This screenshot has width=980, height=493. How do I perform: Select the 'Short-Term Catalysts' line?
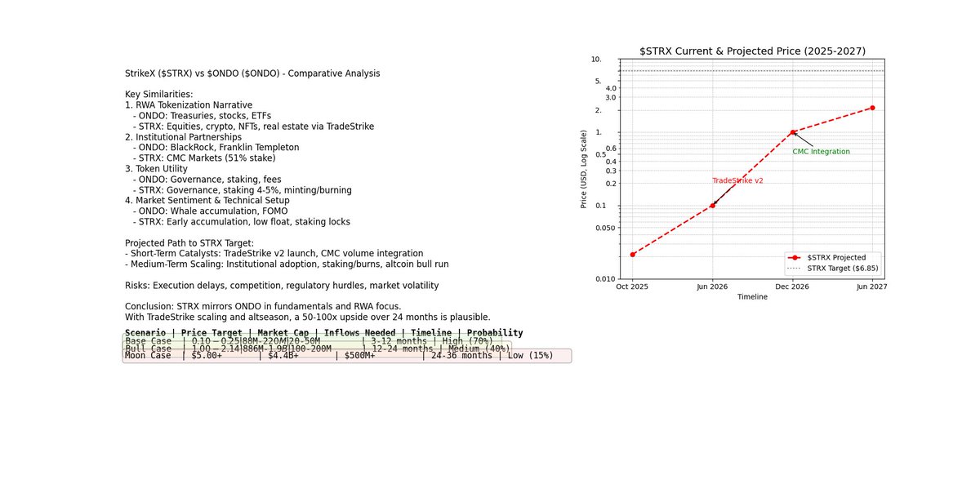(274, 254)
